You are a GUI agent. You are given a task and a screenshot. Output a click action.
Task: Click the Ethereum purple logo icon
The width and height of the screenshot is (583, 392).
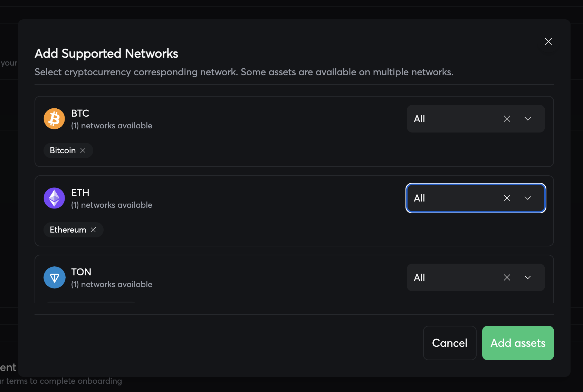54,198
